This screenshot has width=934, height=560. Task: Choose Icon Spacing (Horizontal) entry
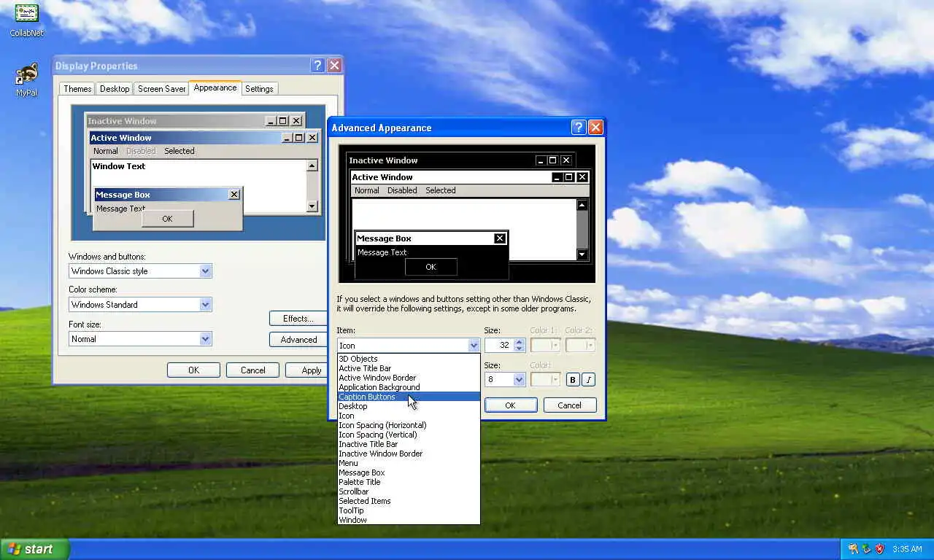click(x=409, y=425)
